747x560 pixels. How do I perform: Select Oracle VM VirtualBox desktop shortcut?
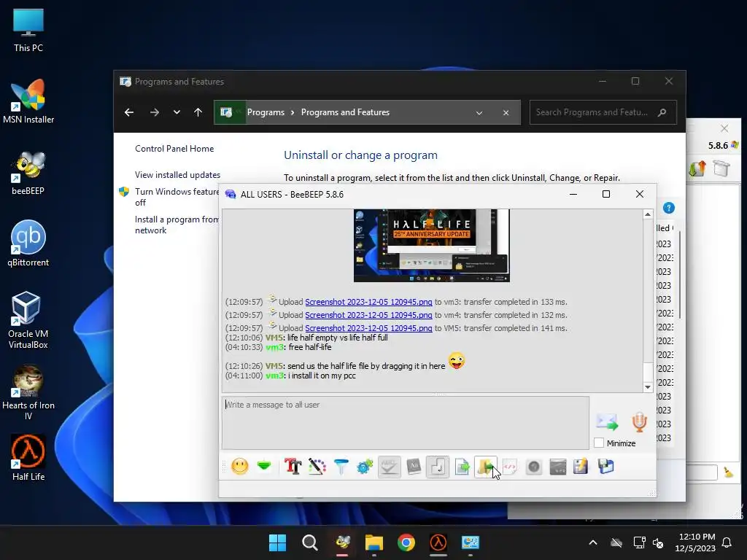tap(28, 320)
